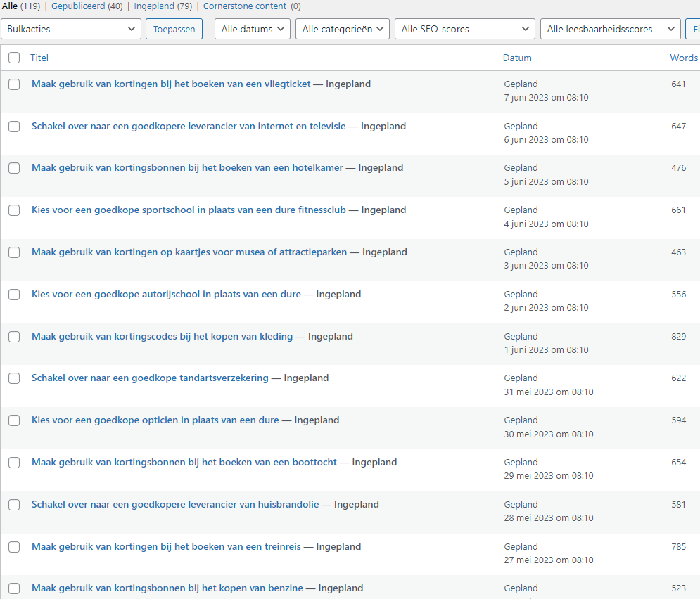Tick the autorijschool post checkbox

click(x=14, y=295)
